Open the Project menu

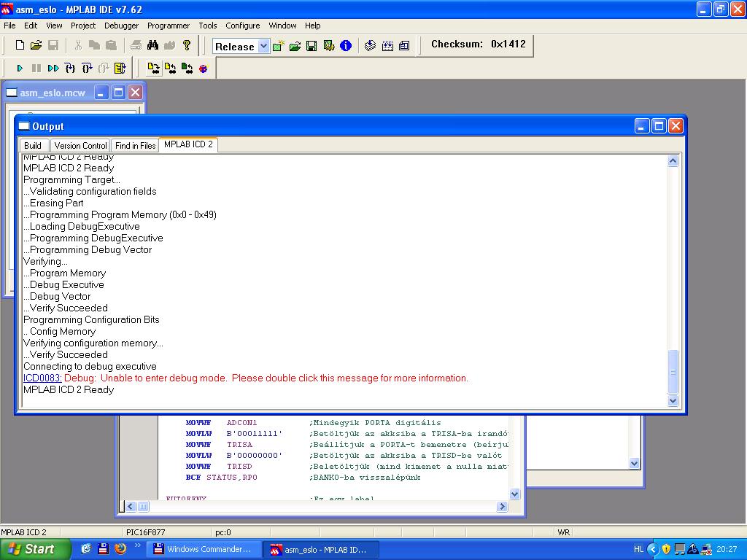pos(83,26)
